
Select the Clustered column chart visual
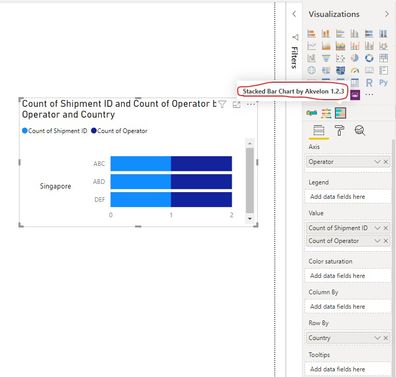click(354, 33)
